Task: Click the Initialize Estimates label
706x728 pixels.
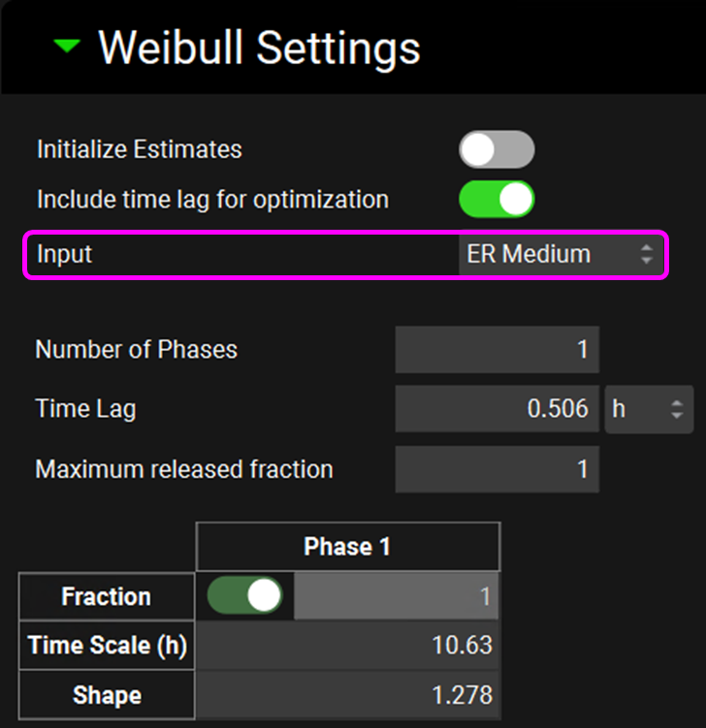Action: pyautogui.click(x=140, y=150)
